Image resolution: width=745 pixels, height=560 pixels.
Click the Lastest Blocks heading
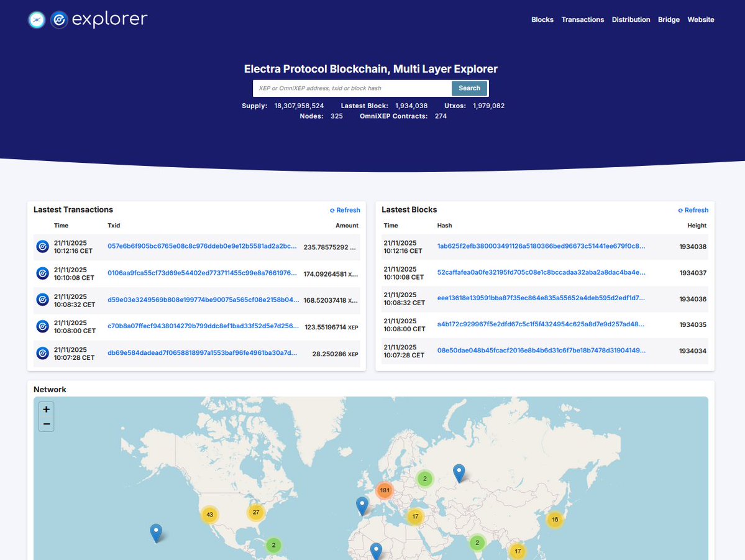409,209
